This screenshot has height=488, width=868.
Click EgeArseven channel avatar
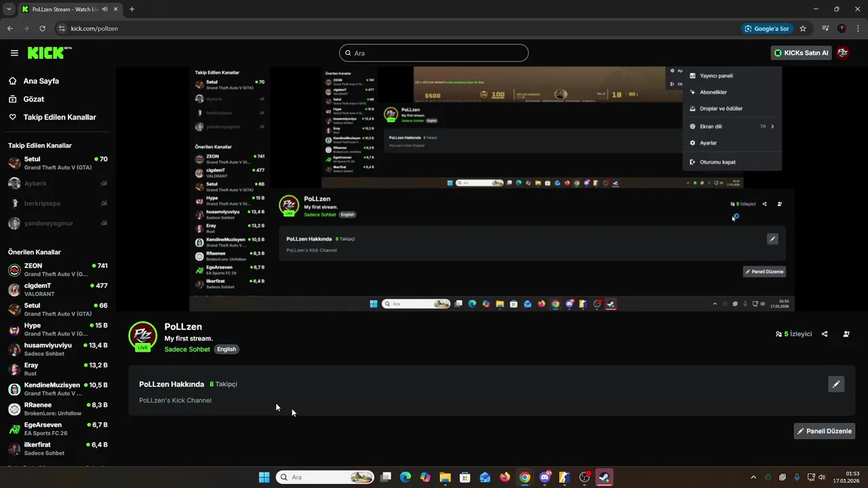coord(14,429)
